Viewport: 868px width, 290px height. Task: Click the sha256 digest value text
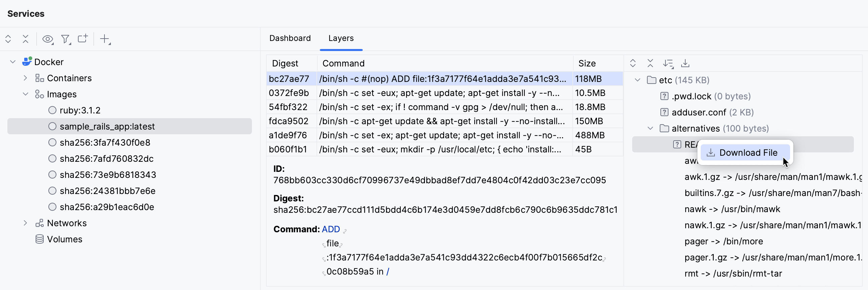pos(445,210)
